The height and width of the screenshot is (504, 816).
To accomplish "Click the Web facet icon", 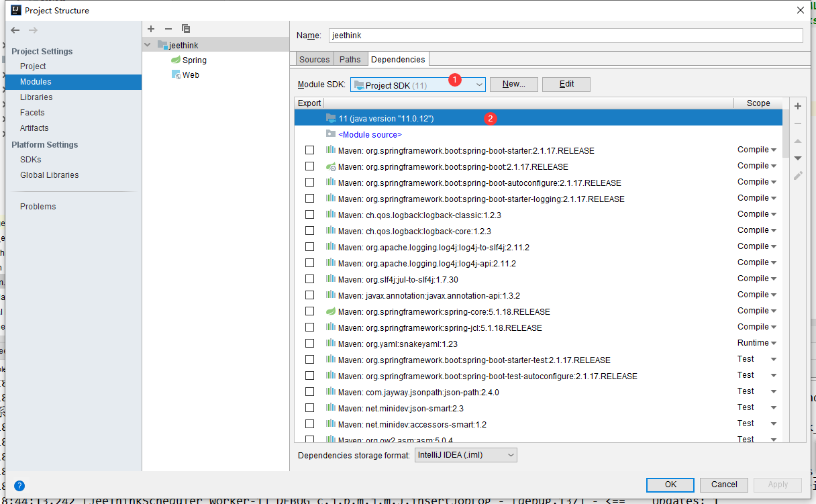I will (176, 74).
